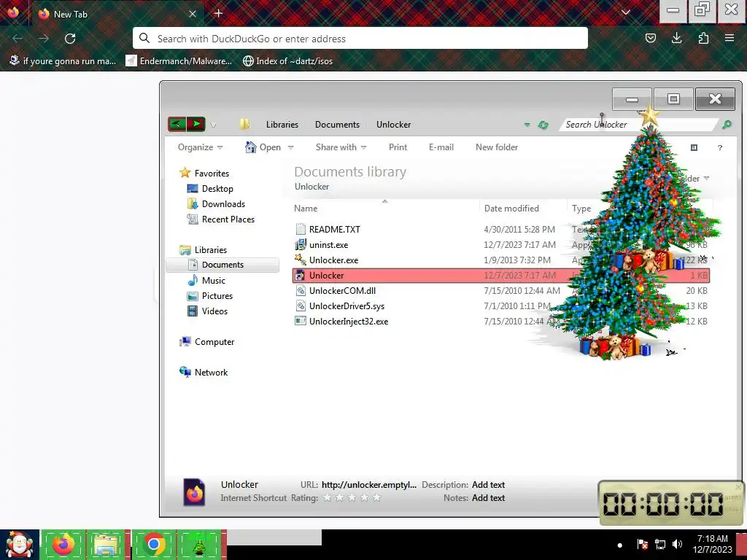Click the Unlocker shortcut preview icon in details pane
This screenshot has width=747, height=560.
point(194,492)
